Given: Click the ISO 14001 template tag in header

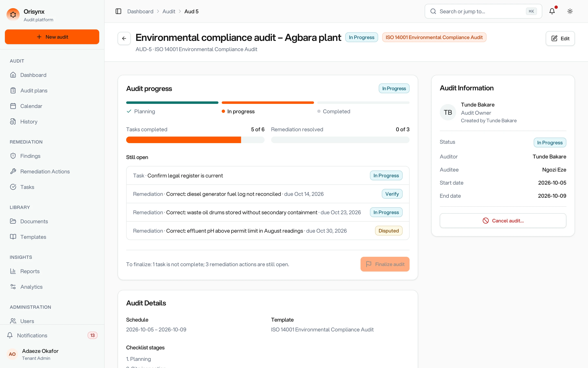Looking at the screenshot, I should click(434, 37).
